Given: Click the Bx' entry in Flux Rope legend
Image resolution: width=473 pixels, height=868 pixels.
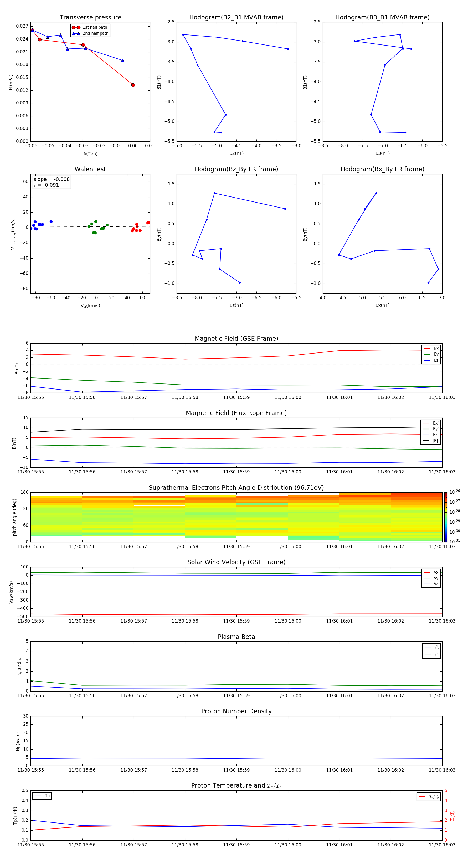Looking at the screenshot, I should coord(431,423).
